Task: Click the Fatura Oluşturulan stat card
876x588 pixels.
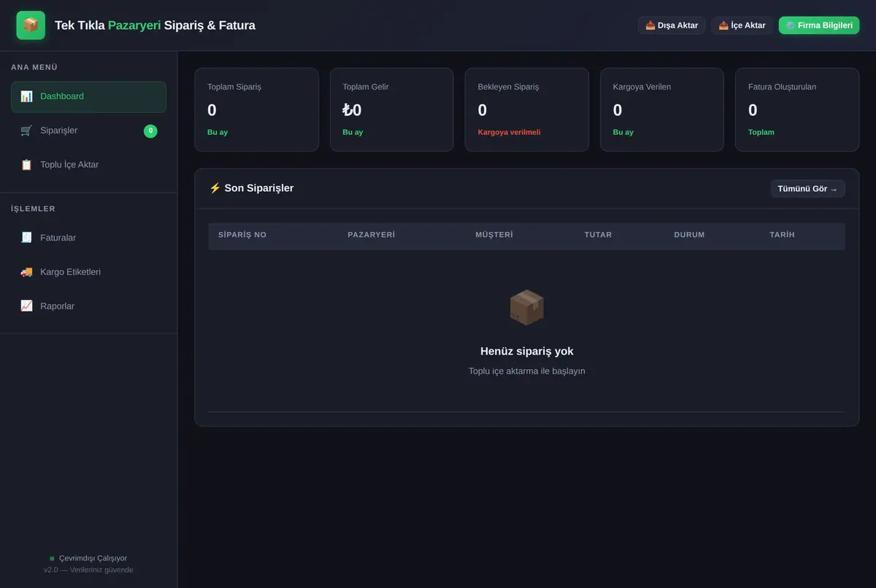Action: point(797,109)
